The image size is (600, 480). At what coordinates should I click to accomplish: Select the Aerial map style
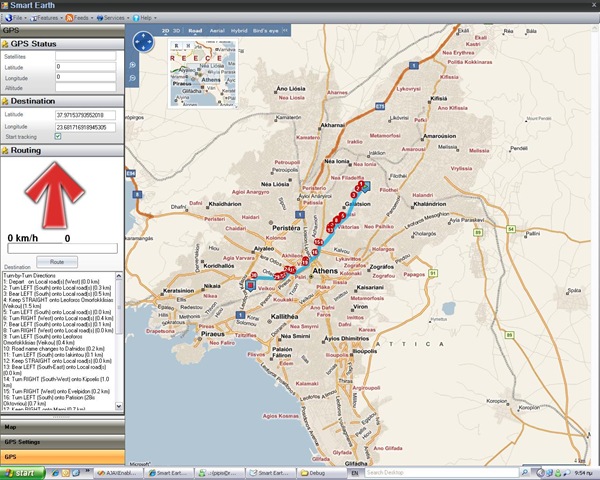(217, 31)
